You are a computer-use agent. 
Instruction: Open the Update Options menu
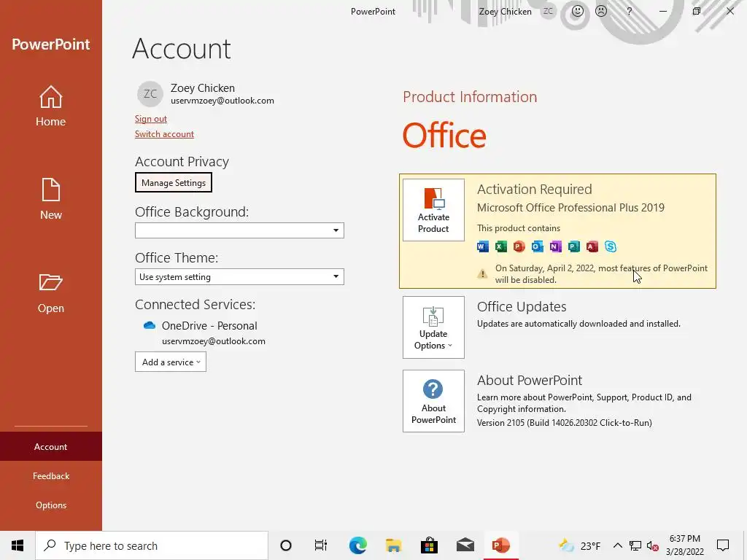[x=433, y=327]
